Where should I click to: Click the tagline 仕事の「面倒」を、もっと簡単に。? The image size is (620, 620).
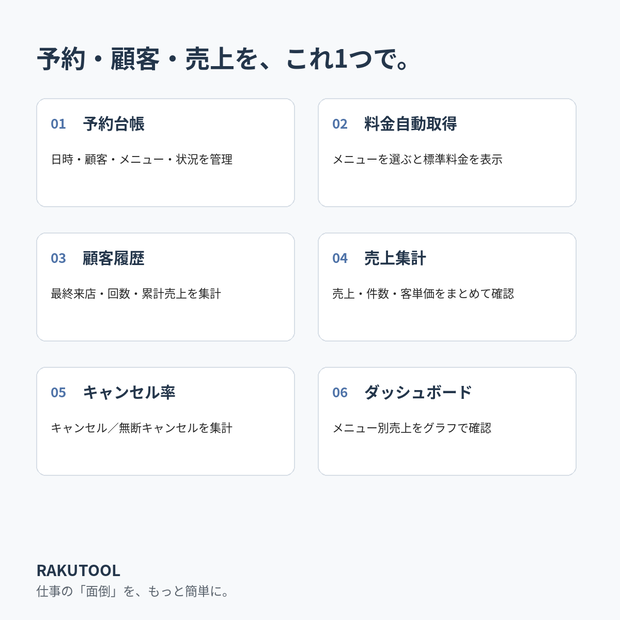[x=133, y=592]
